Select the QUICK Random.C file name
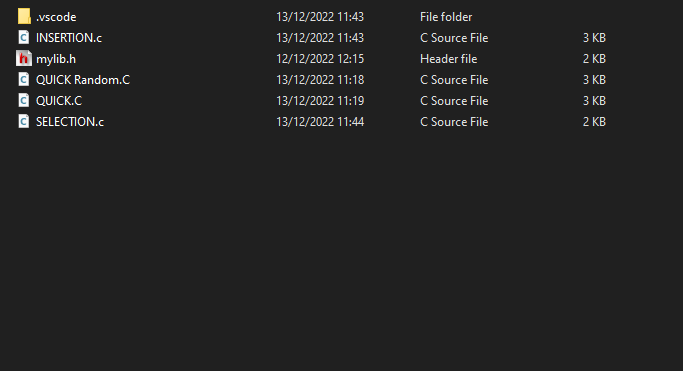The image size is (683, 371). click(83, 80)
